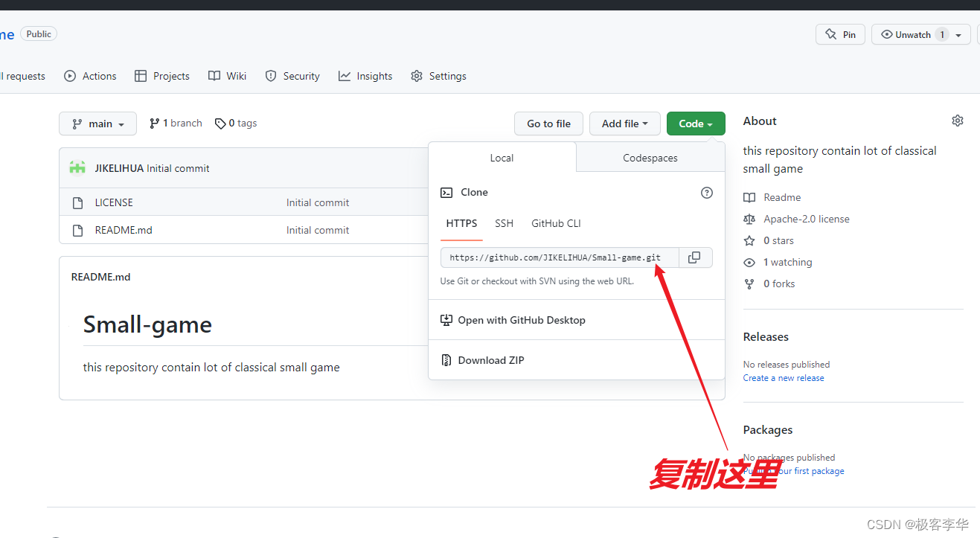The height and width of the screenshot is (538, 980).
Task: Click the Small-game README heading
Action: [x=147, y=324]
